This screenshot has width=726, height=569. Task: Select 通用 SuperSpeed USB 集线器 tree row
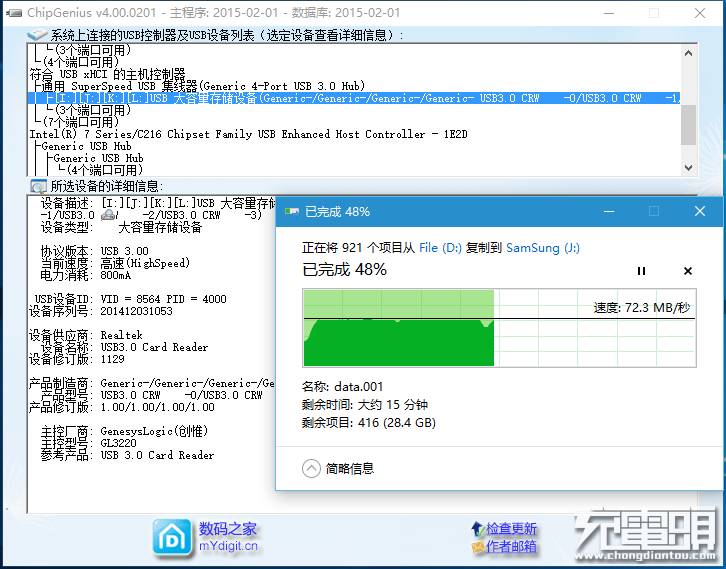pyautogui.click(x=204, y=86)
